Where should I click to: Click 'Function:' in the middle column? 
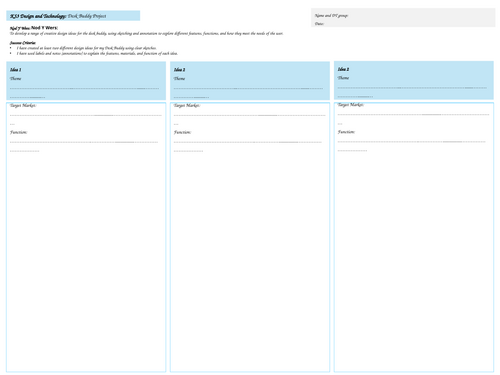(182, 132)
